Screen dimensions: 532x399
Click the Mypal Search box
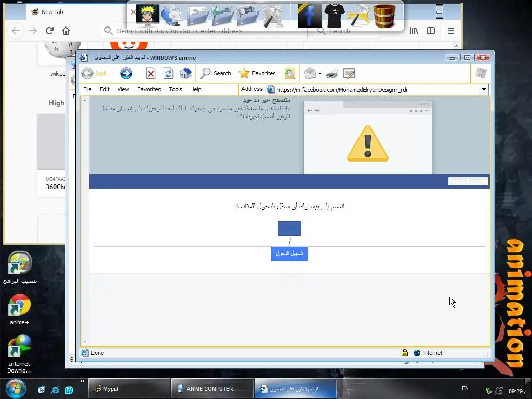346,31
